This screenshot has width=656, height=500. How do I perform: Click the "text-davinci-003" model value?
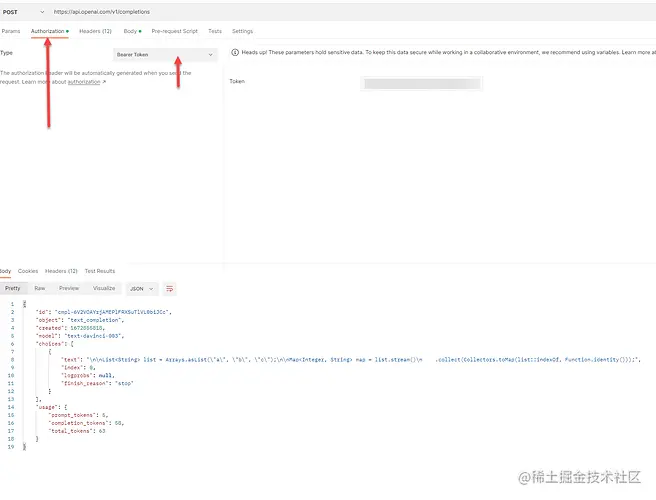(92, 336)
